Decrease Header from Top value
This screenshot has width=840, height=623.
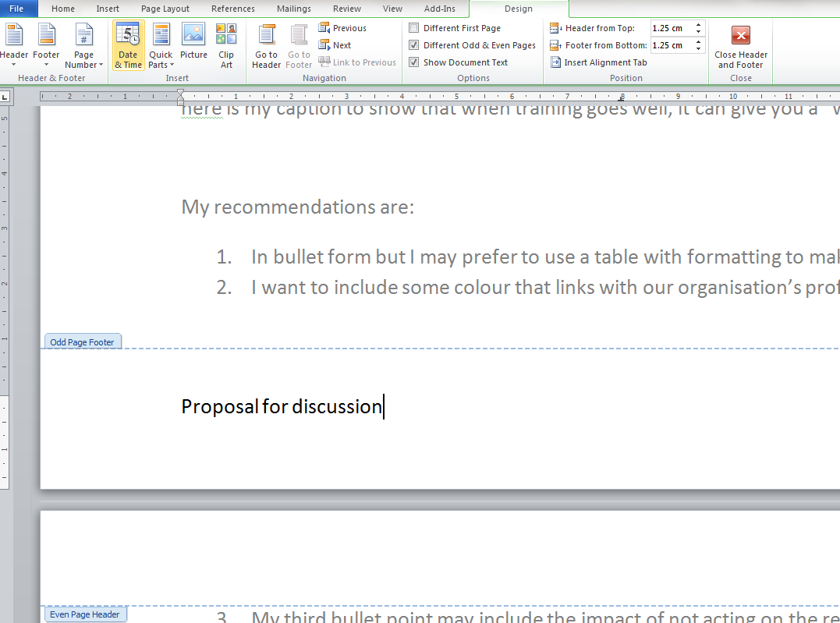(x=698, y=31)
